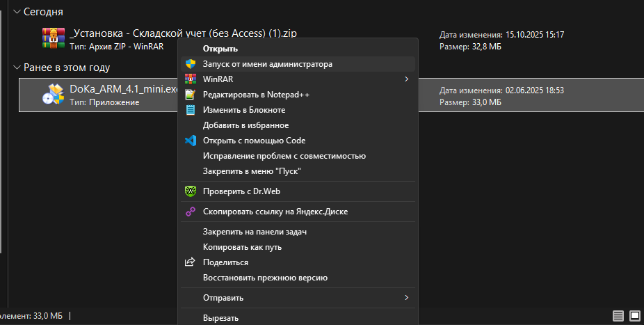Choose "Открыть с помощью Code"
The image size is (644, 325).
(298, 141)
